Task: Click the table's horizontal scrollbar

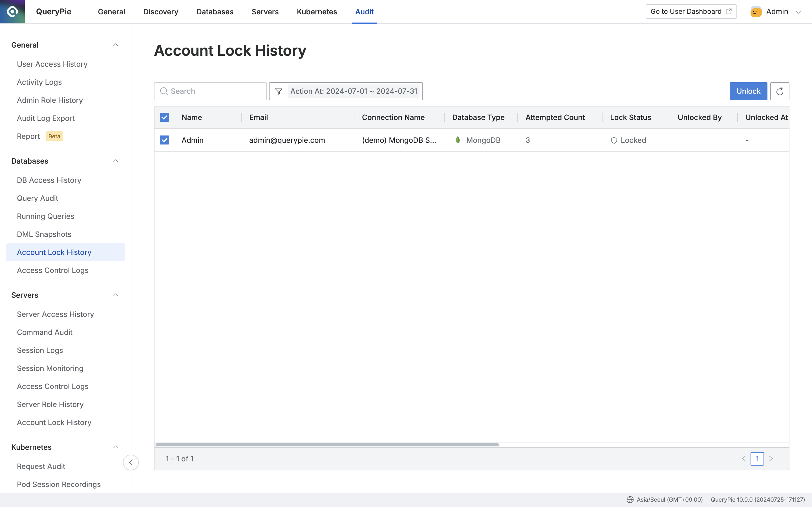Action: pos(327,445)
